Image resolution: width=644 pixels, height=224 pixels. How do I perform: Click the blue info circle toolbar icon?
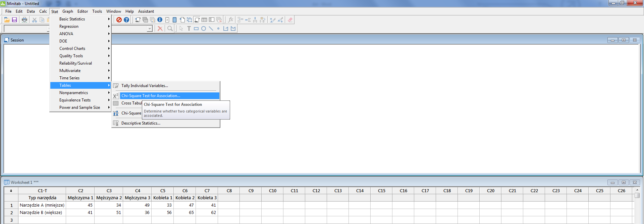160,20
